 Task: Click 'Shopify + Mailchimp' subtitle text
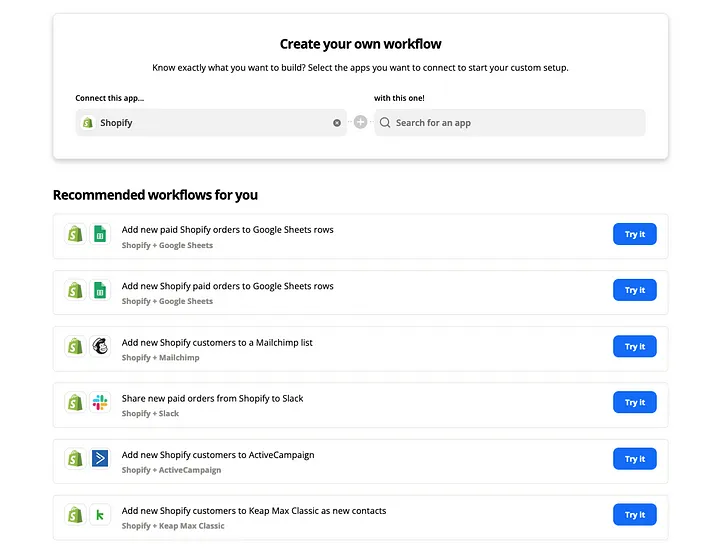(x=160, y=358)
